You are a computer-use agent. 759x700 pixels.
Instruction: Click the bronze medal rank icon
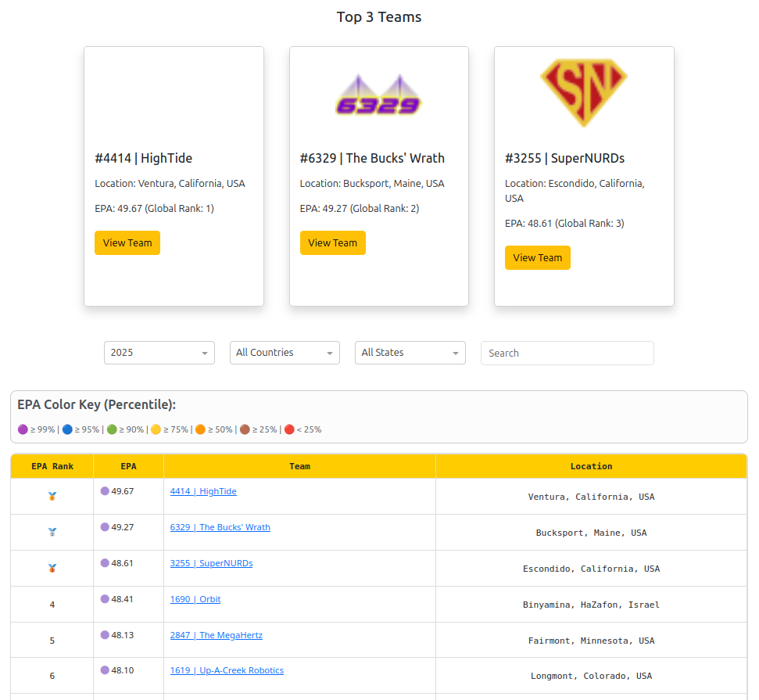tap(52, 568)
